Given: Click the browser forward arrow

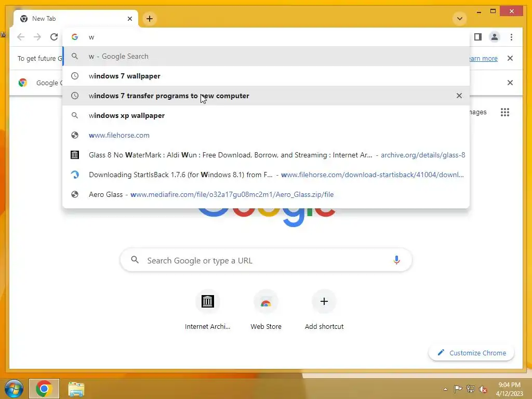Looking at the screenshot, I should [37, 37].
